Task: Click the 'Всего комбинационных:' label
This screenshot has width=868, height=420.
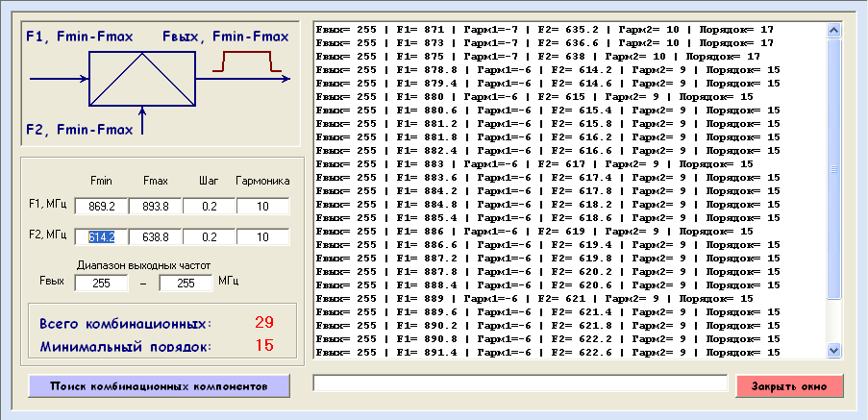Action: click(x=126, y=324)
